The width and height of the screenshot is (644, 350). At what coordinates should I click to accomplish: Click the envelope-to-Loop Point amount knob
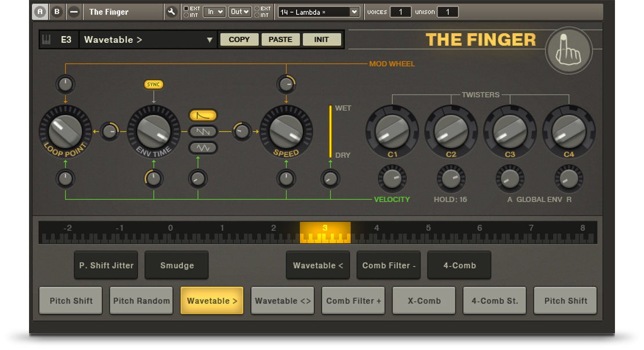pyautogui.click(x=110, y=131)
